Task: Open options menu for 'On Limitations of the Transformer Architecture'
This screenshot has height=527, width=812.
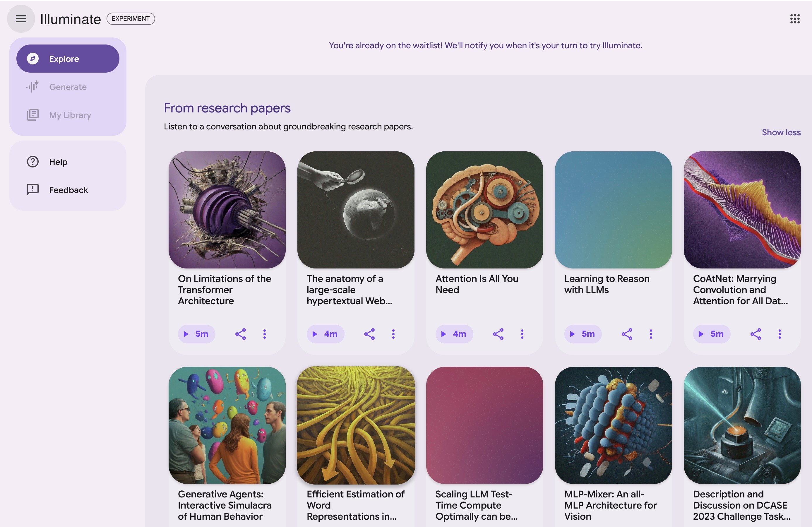Action: click(264, 334)
